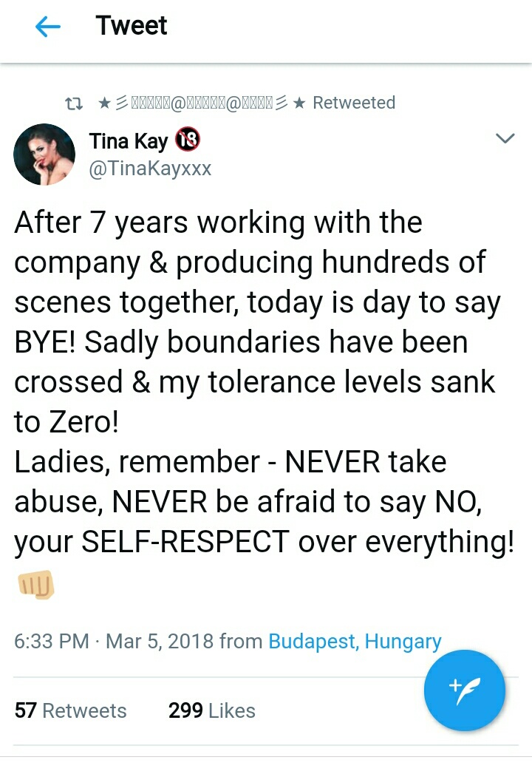
Task: Tap the @TinaKayxxx handle
Action: pyautogui.click(x=150, y=169)
